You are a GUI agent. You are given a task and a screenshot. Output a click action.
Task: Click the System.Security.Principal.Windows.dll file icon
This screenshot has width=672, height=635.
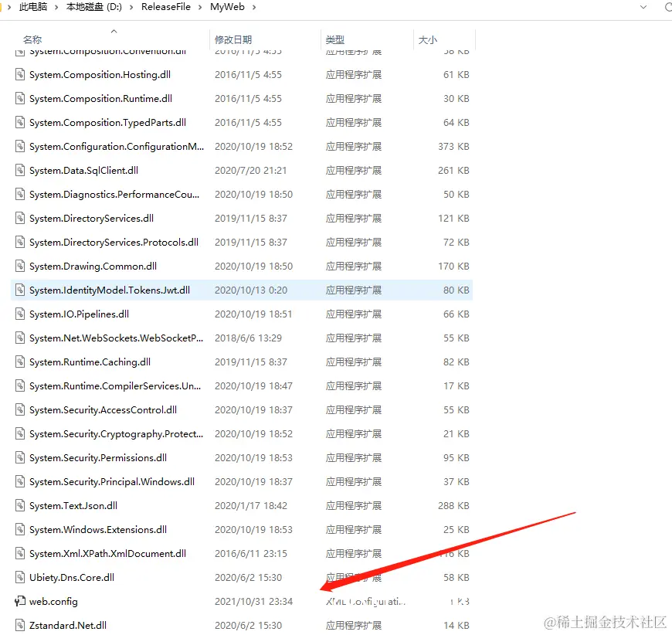[20, 482]
